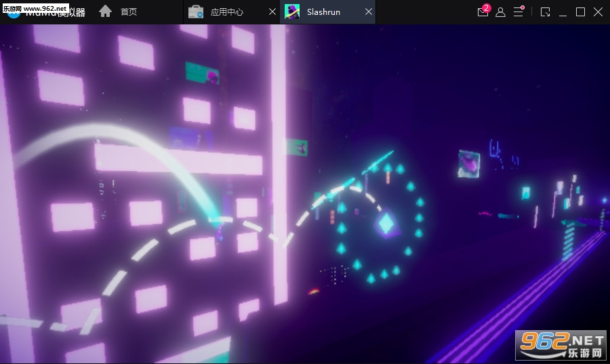Select the Slashrun tab label
Image resolution: width=610 pixels, height=364 pixels.
[x=323, y=12]
